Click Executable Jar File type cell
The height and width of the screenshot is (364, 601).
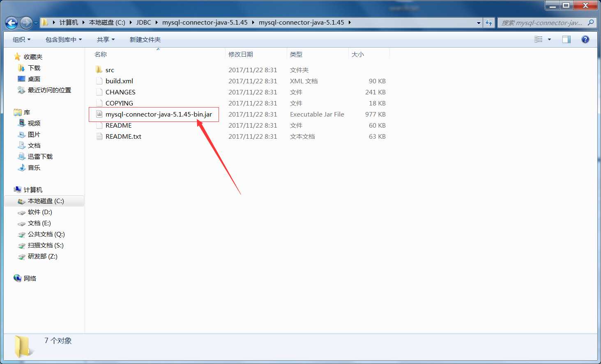pyautogui.click(x=317, y=114)
